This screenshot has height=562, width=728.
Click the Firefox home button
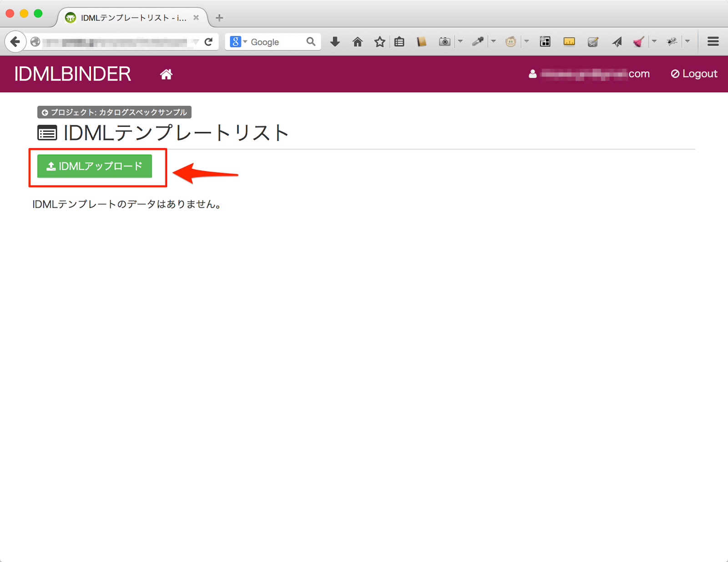(358, 41)
